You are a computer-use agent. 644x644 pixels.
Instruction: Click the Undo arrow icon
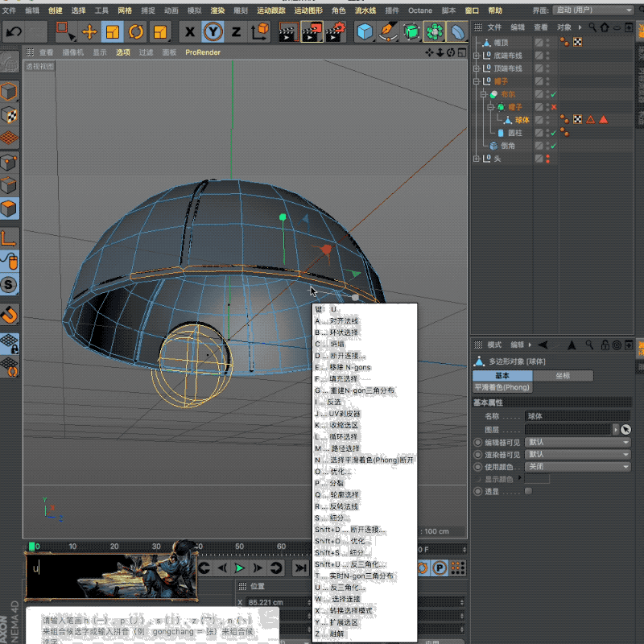14,32
